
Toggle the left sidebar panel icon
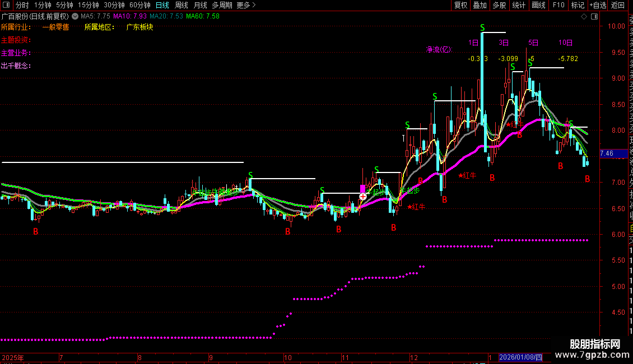click(6, 5)
